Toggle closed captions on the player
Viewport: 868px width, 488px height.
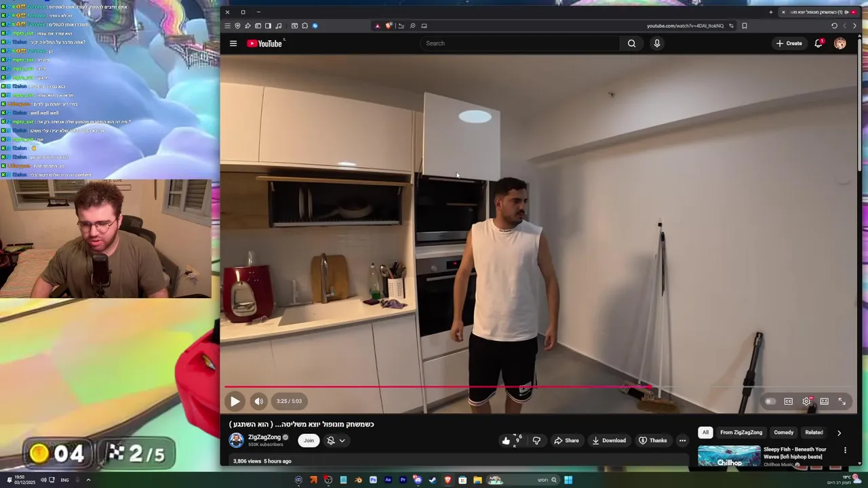pyautogui.click(x=788, y=401)
